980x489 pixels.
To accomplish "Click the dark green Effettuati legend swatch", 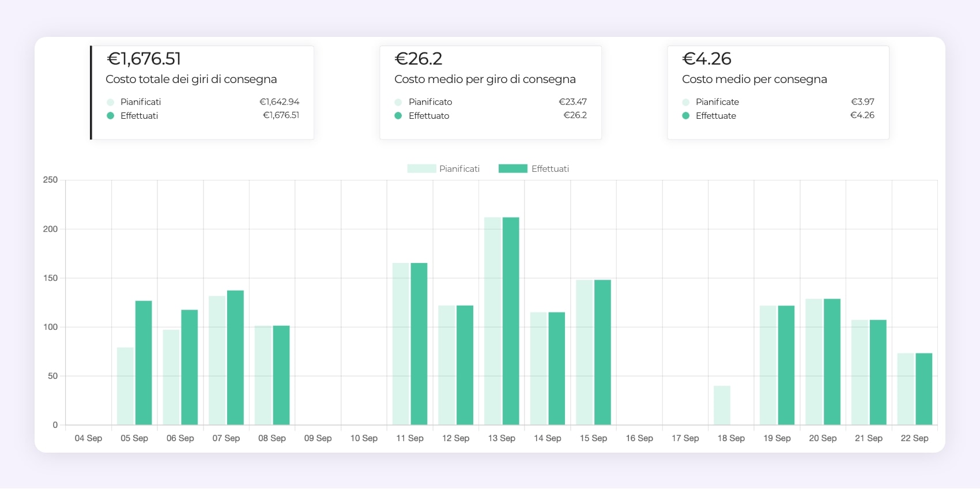I will (x=512, y=169).
